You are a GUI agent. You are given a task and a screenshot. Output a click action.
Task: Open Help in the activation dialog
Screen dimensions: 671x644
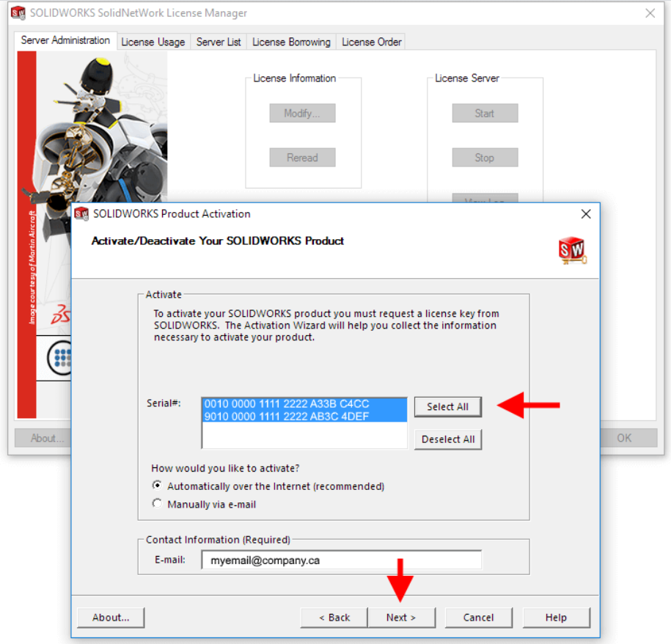[x=556, y=617]
